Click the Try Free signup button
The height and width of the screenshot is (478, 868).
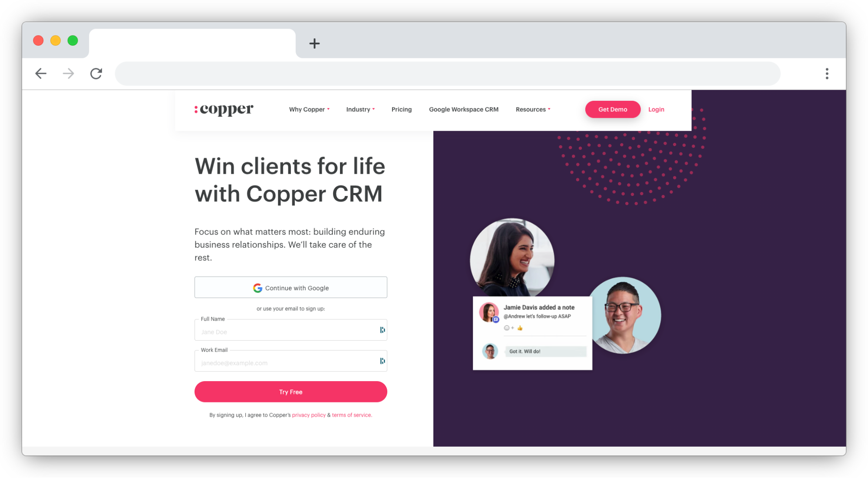tap(290, 392)
